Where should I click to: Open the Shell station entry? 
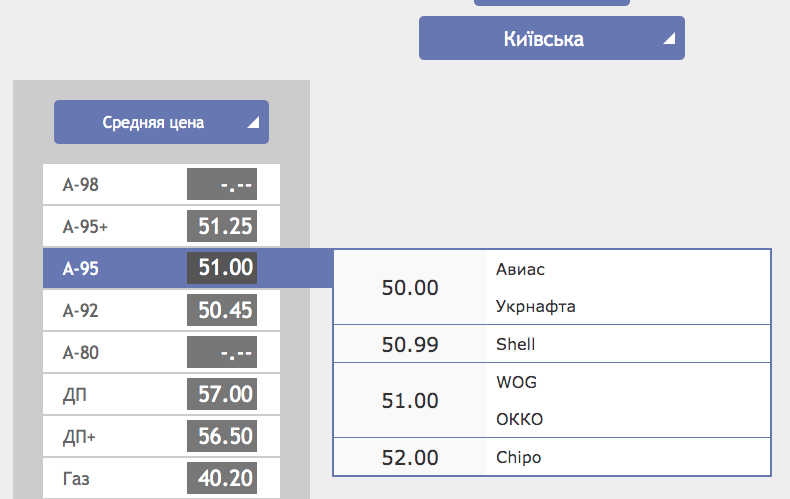pos(516,344)
